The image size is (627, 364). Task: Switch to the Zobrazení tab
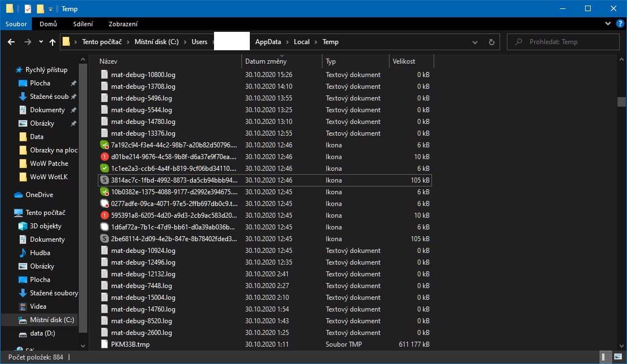[124, 24]
